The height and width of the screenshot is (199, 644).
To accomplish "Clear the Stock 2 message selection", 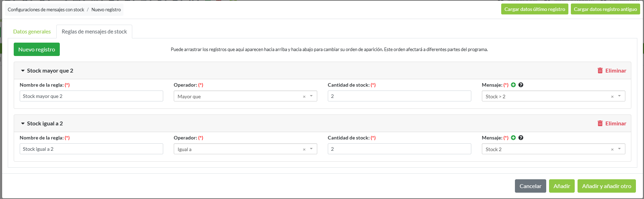I will 612,149.
